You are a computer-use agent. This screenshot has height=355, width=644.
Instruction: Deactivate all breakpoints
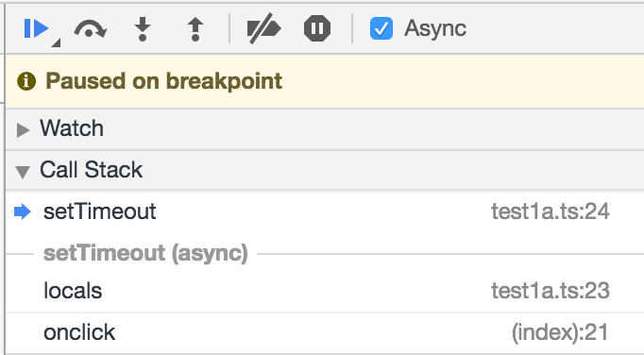click(263, 28)
